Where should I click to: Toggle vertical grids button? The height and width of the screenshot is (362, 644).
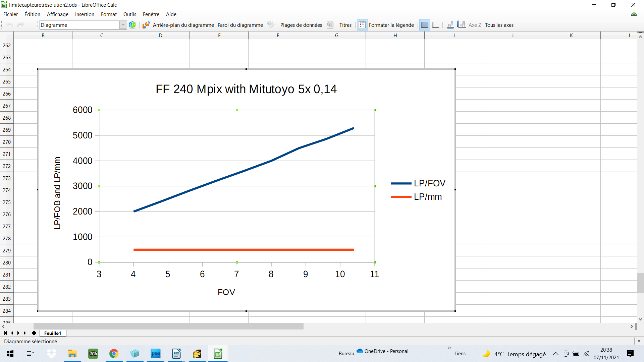pos(435,25)
